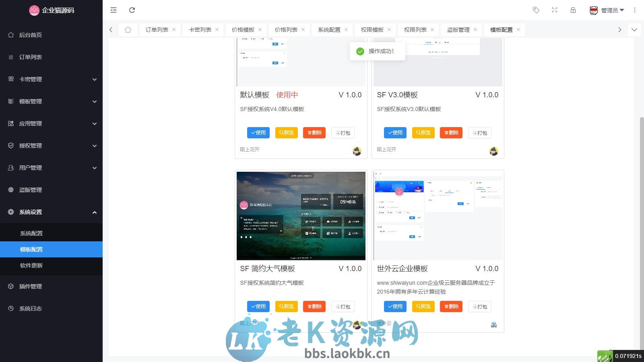The image size is (644, 362).
Task: Close the 价格列表 tab
Action: point(303,29)
